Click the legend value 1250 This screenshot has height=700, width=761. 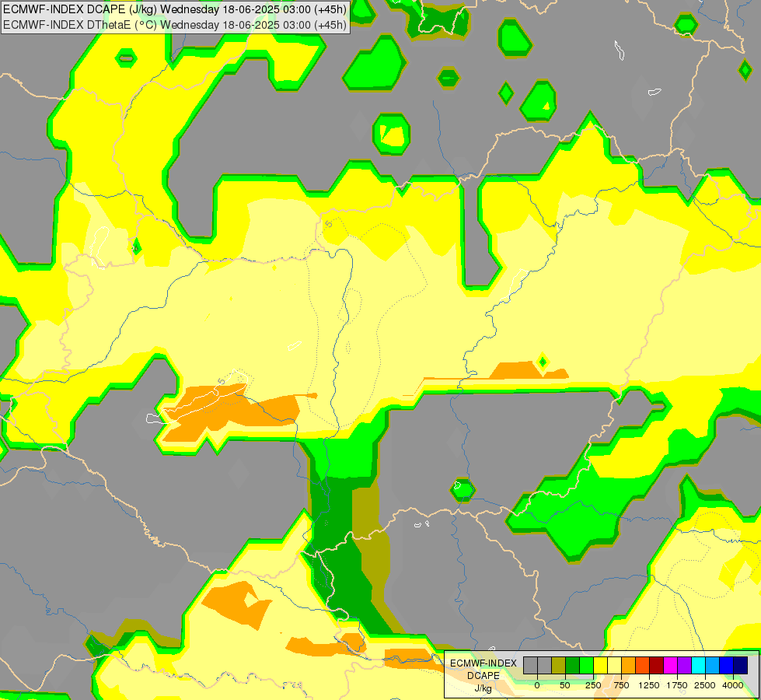pyautogui.click(x=649, y=685)
